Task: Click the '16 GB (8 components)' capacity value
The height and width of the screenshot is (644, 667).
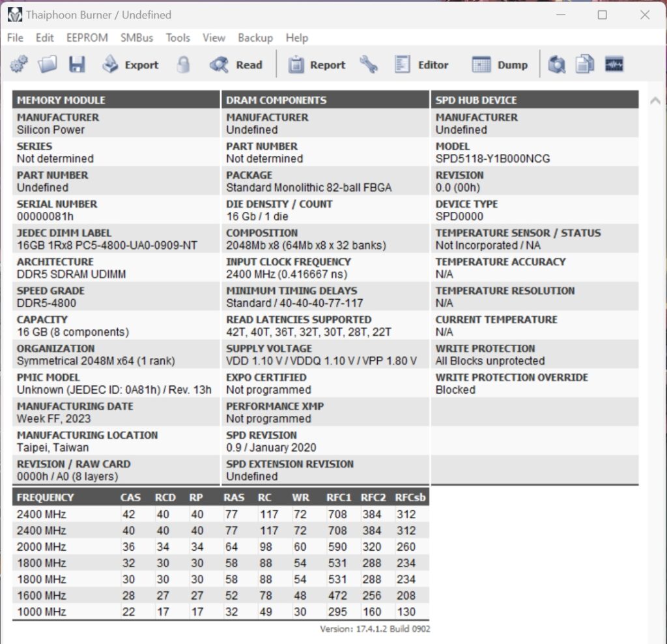Action: (x=73, y=332)
